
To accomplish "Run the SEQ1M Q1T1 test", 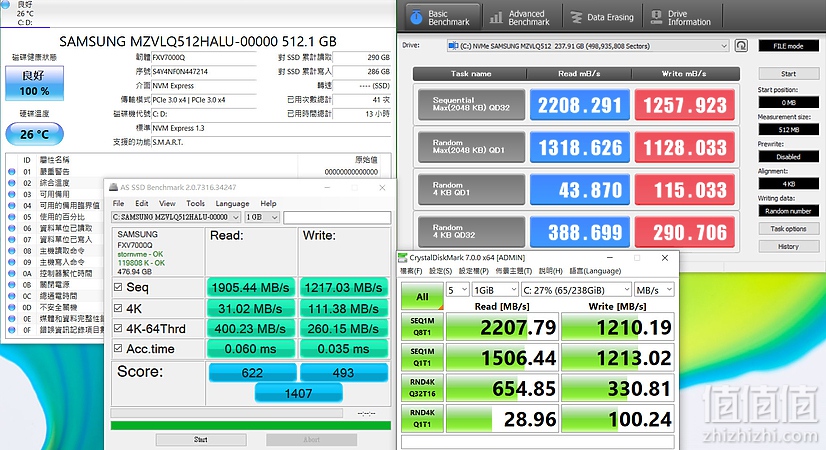I will tap(422, 357).
